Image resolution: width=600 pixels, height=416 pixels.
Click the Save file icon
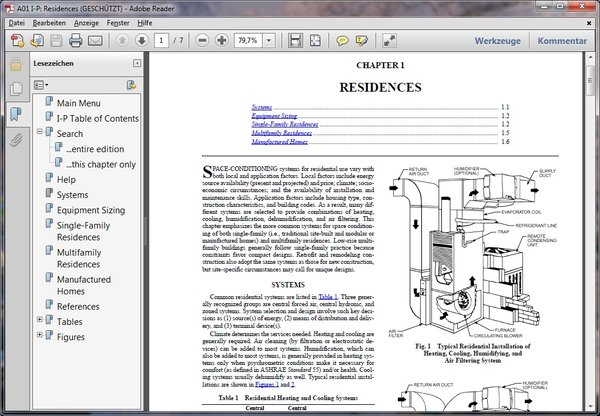coord(56,41)
